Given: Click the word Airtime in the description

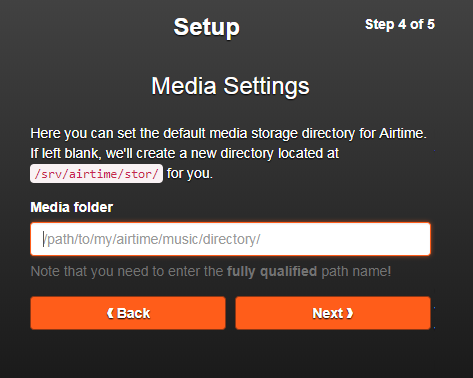Looking at the screenshot, I should [403, 134].
